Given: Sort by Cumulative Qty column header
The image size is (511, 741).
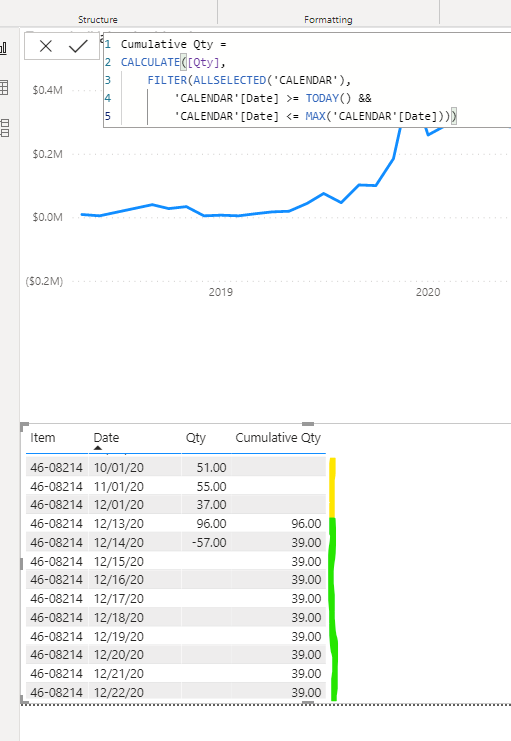Looking at the screenshot, I should pos(278,438).
